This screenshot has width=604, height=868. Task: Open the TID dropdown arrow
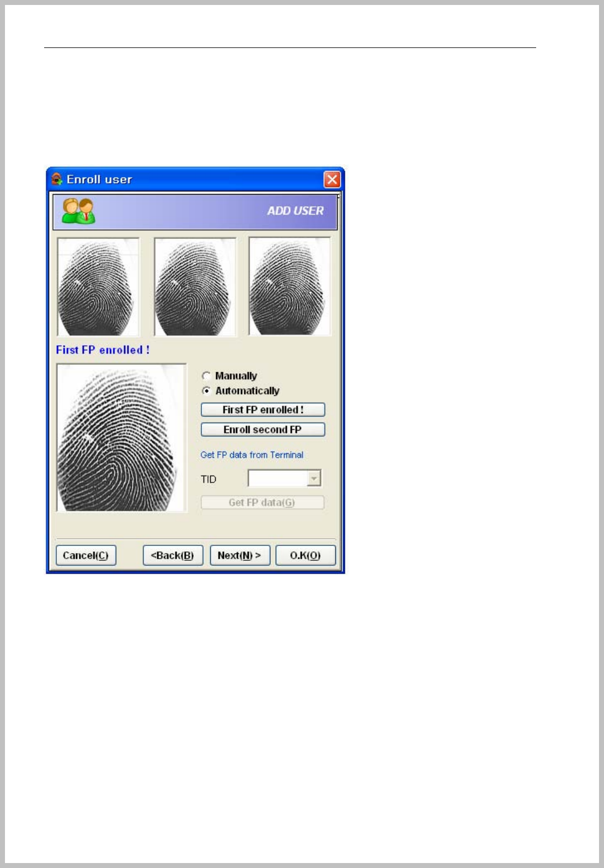pyautogui.click(x=314, y=479)
